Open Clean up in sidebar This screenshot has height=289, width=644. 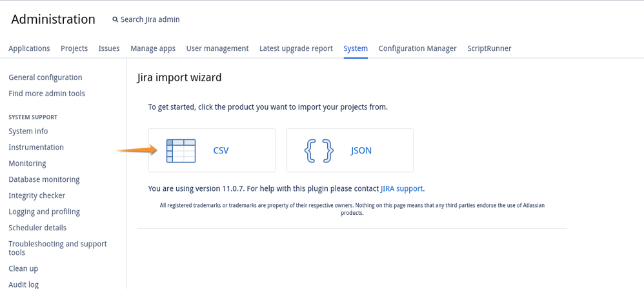pos(23,269)
